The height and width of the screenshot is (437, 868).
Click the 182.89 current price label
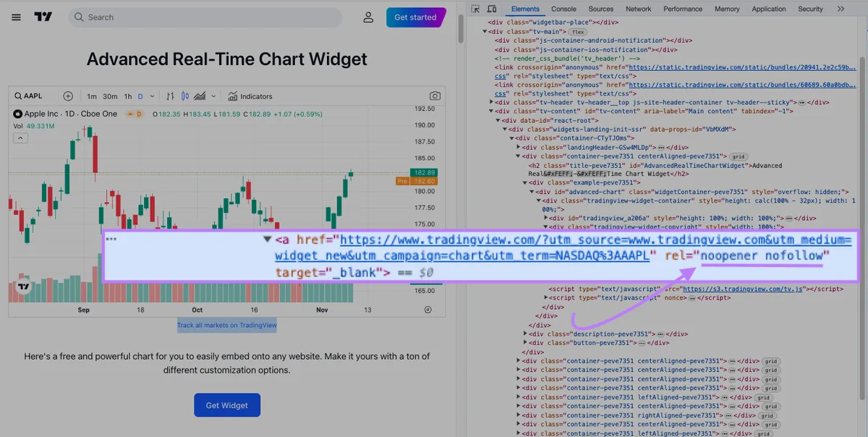pos(423,172)
